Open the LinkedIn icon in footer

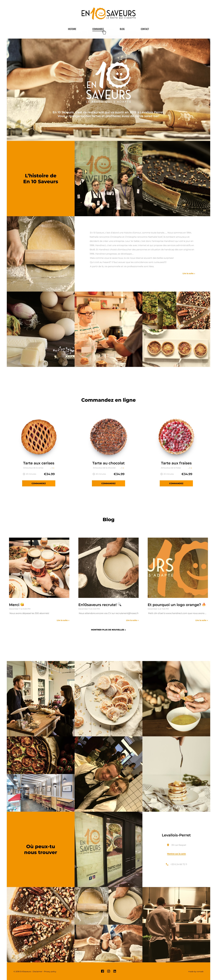click(x=115, y=971)
